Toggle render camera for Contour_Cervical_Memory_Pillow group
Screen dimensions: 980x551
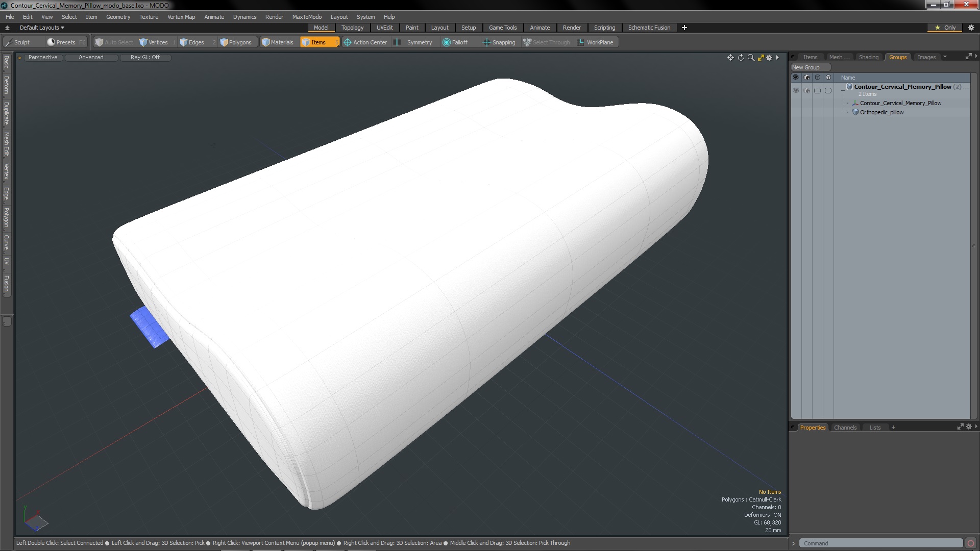click(x=806, y=90)
